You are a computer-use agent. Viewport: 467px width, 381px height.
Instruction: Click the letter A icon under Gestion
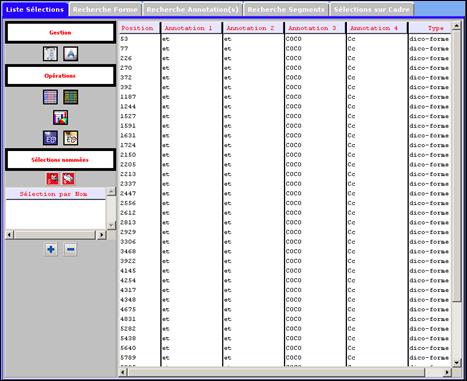71,54
